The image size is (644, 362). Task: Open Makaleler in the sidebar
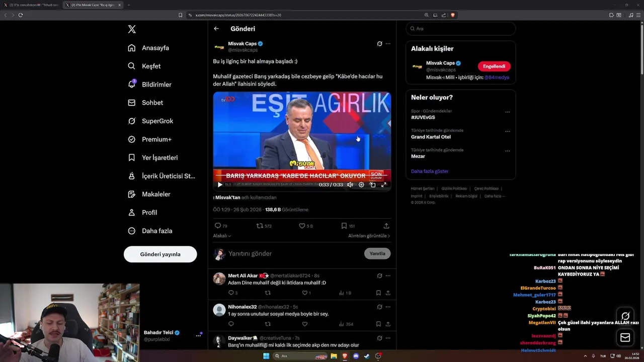(149, 194)
